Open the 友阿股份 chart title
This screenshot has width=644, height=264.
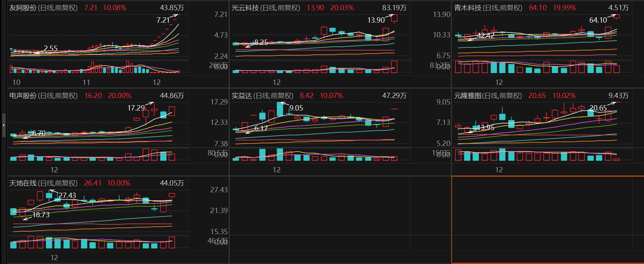[x=43, y=8]
